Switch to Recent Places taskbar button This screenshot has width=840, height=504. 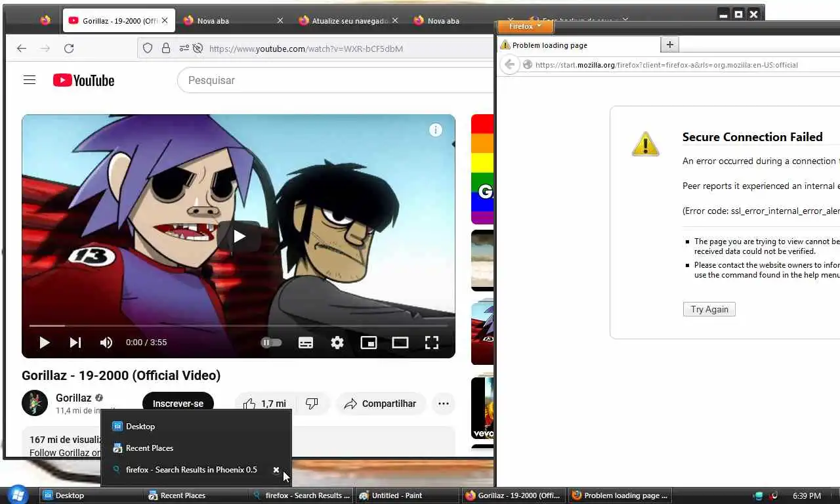[196, 495]
